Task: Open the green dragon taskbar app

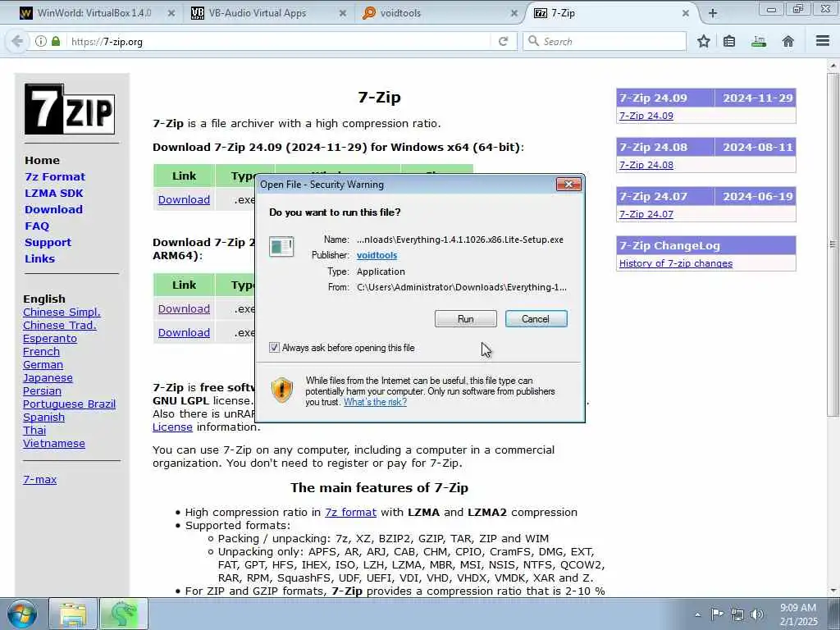Action: pos(124,614)
